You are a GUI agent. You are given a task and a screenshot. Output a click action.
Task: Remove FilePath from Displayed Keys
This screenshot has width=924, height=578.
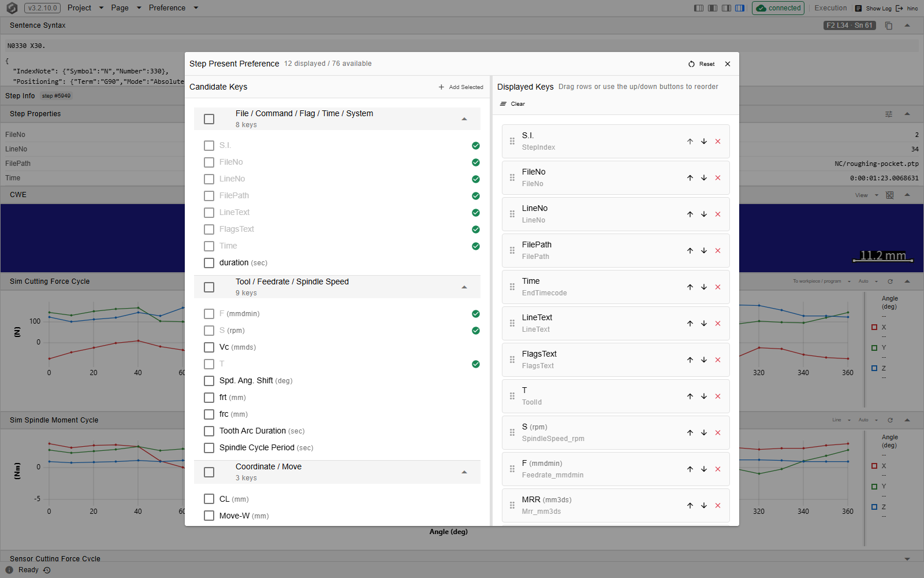tap(718, 251)
